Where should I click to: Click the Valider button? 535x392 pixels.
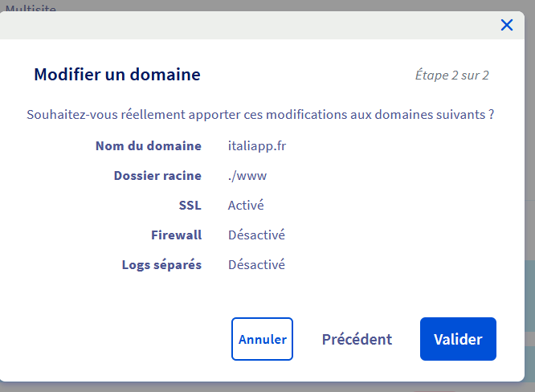(458, 339)
